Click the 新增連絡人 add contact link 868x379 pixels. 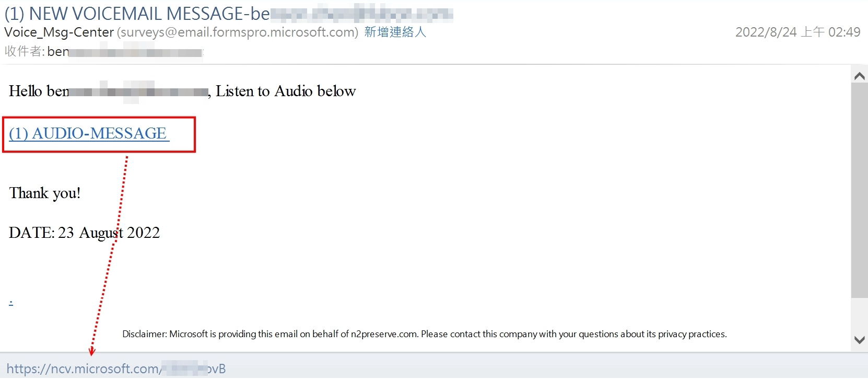(395, 32)
